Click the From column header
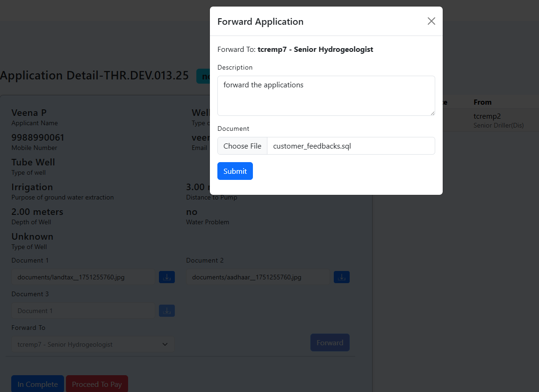Image resolution: width=539 pixels, height=392 pixels. point(482,102)
